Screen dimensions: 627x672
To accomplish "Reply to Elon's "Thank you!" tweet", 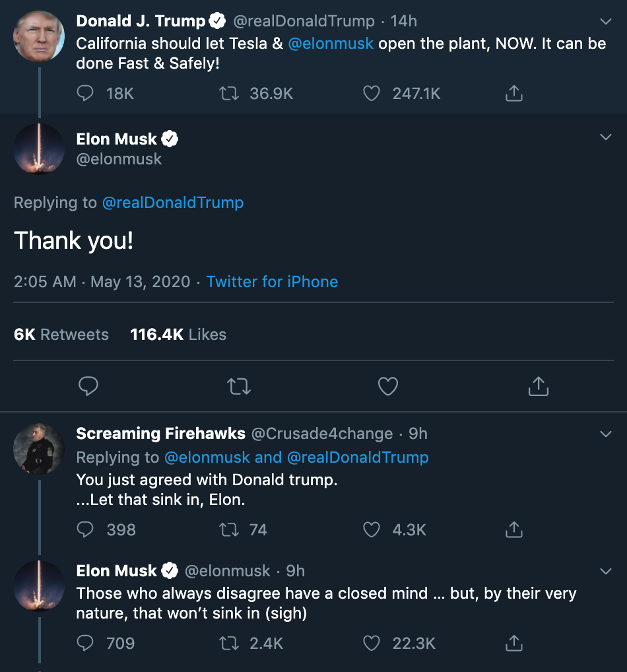I will tap(88, 386).
